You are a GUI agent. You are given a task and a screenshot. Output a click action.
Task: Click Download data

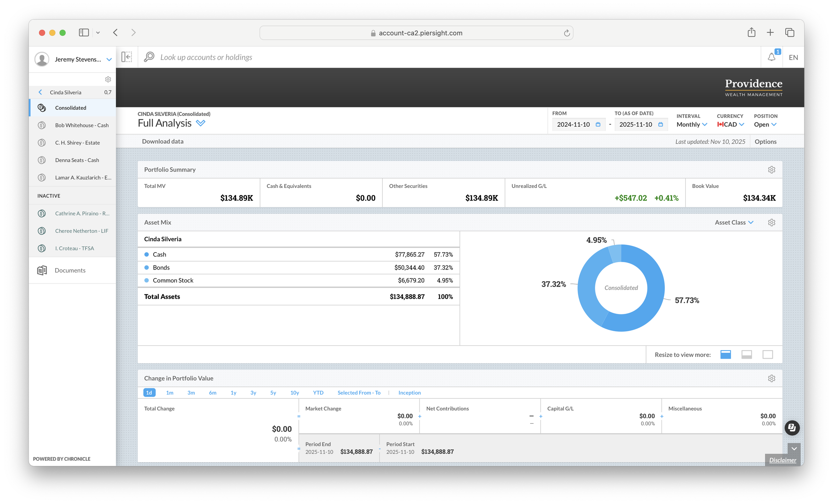pos(163,141)
